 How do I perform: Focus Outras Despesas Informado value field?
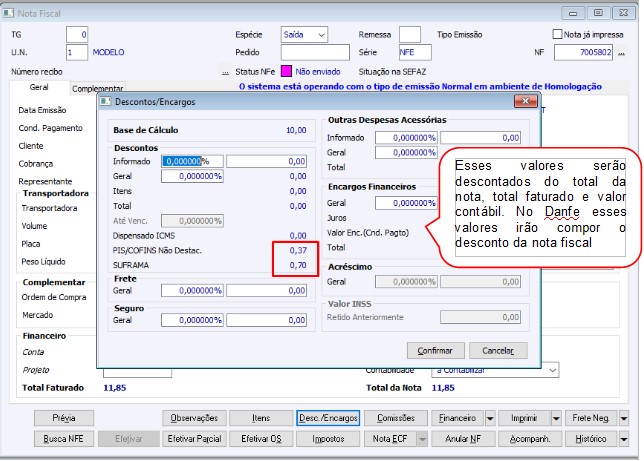pos(481,138)
